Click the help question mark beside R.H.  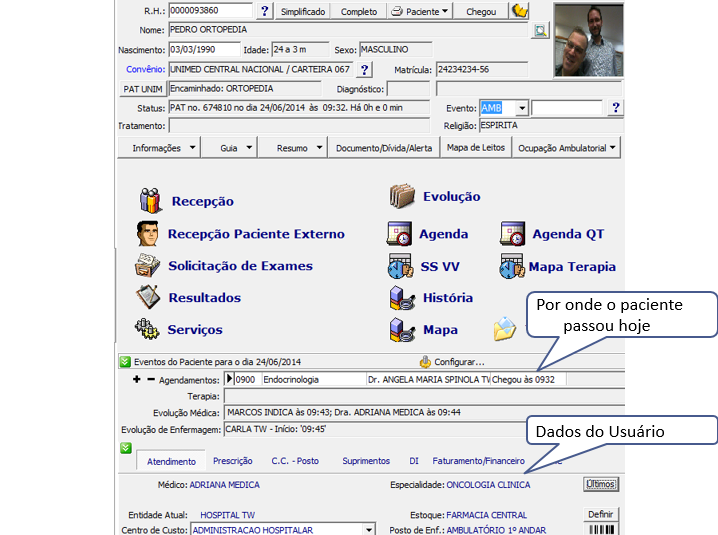264,11
